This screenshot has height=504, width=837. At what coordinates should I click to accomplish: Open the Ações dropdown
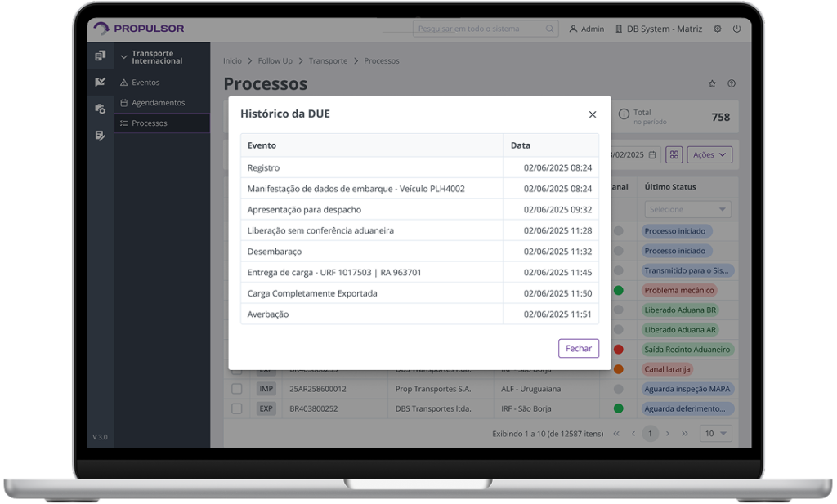tap(709, 154)
